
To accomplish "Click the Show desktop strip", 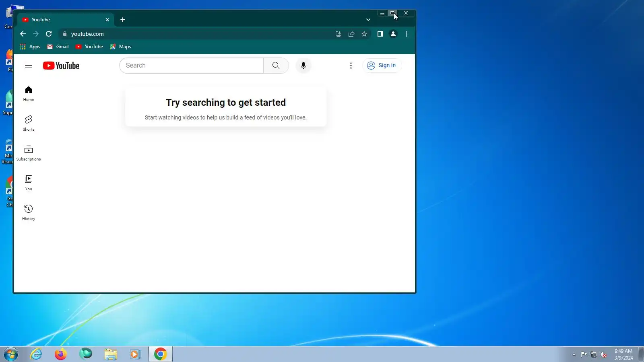I will 641,354.
